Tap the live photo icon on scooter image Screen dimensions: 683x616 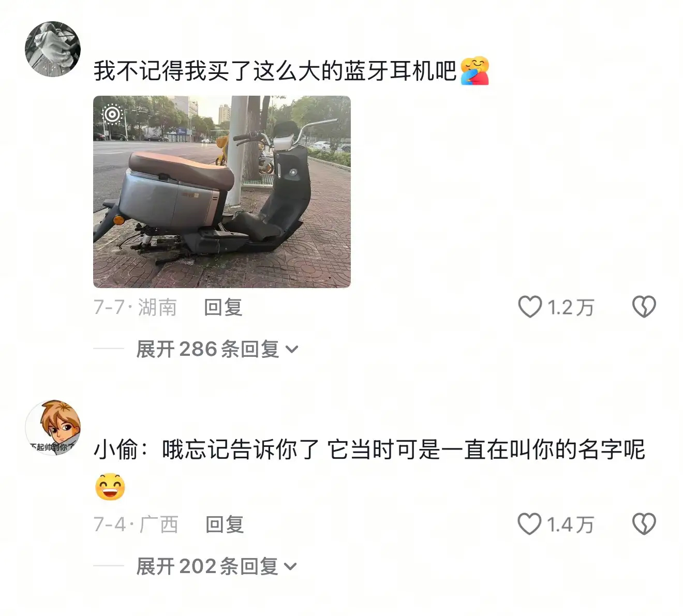pyautogui.click(x=112, y=114)
